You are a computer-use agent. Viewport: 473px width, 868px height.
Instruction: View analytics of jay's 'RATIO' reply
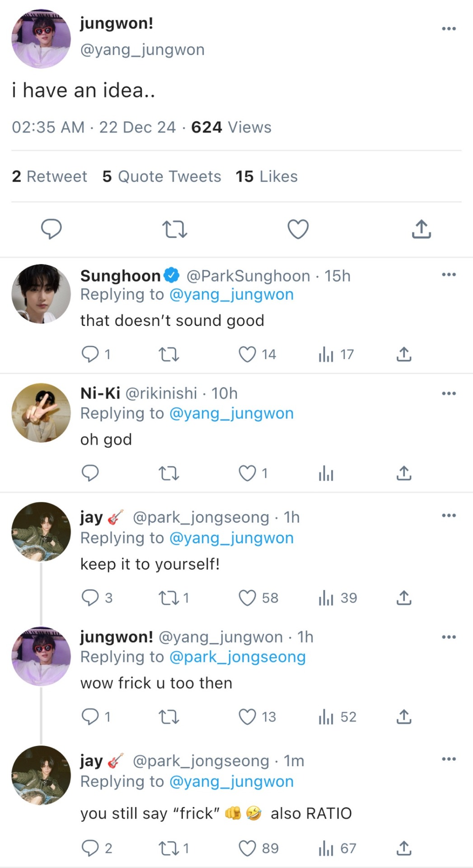point(337,848)
